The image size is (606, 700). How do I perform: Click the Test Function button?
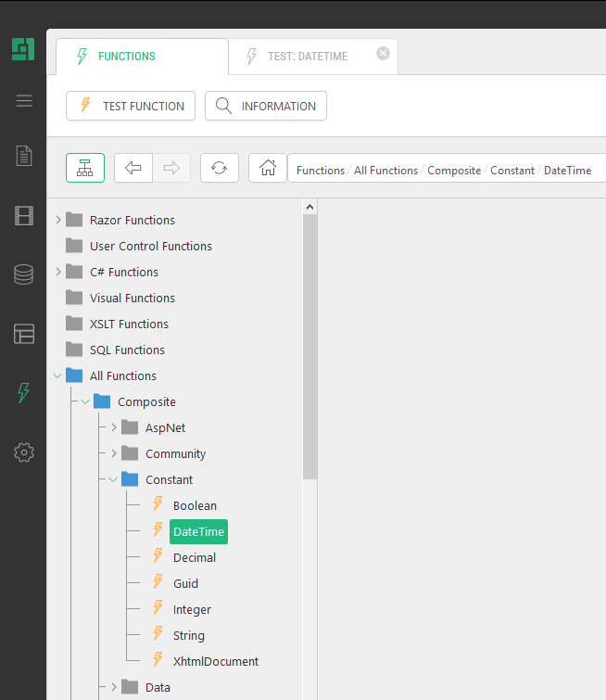131,106
